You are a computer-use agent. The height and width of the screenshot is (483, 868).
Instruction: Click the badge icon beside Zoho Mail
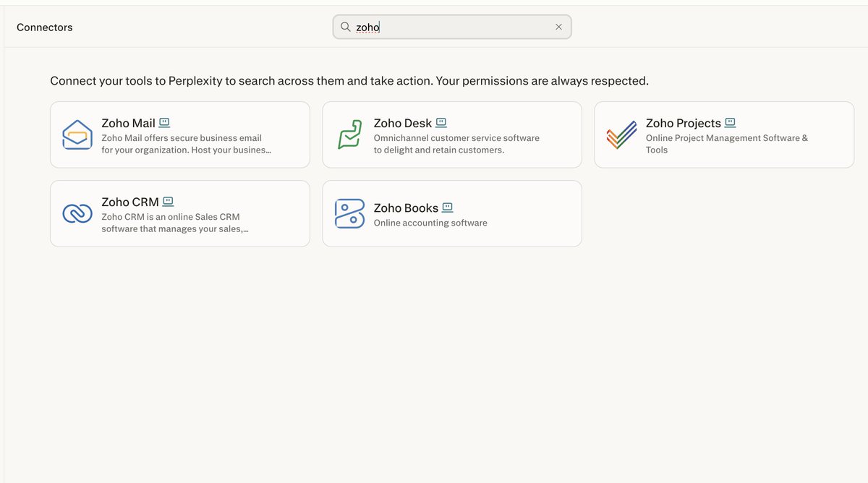click(x=164, y=123)
